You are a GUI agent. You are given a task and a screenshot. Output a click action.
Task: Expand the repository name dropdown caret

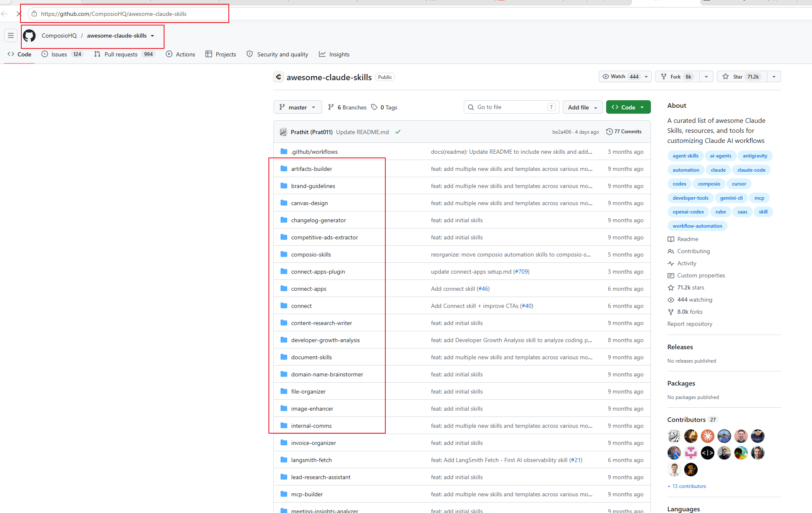click(152, 36)
